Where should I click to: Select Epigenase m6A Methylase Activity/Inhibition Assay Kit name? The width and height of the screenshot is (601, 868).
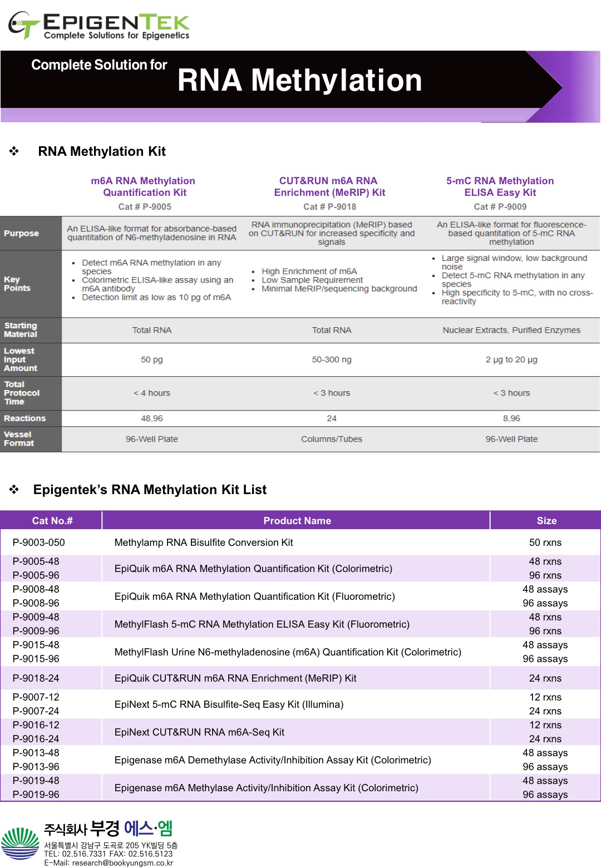(266, 788)
